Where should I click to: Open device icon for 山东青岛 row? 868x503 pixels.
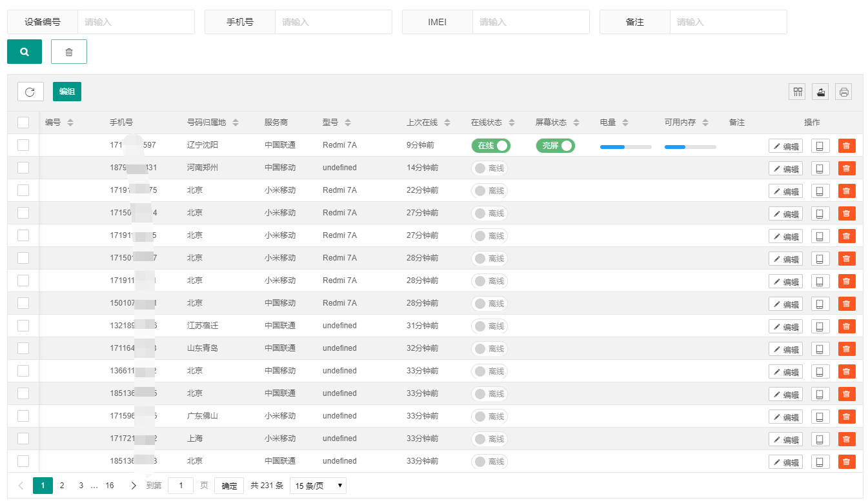click(x=820, y=349)
